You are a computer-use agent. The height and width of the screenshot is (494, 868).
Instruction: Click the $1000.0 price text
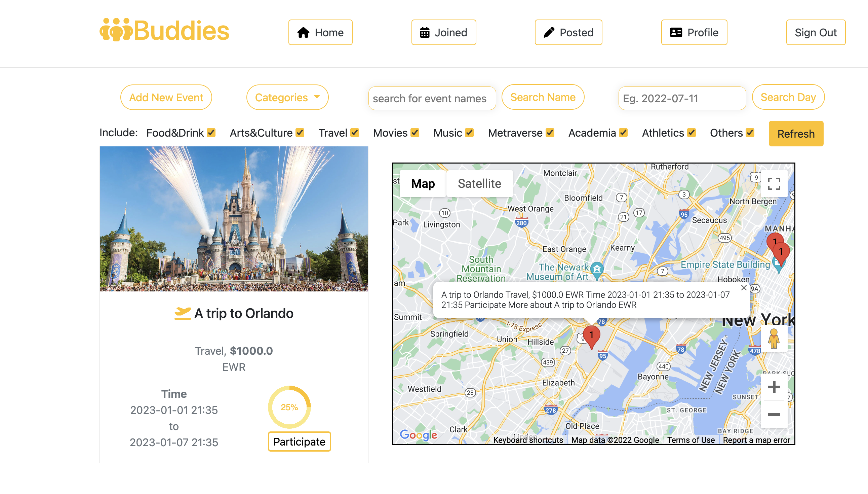pos(251,351)
